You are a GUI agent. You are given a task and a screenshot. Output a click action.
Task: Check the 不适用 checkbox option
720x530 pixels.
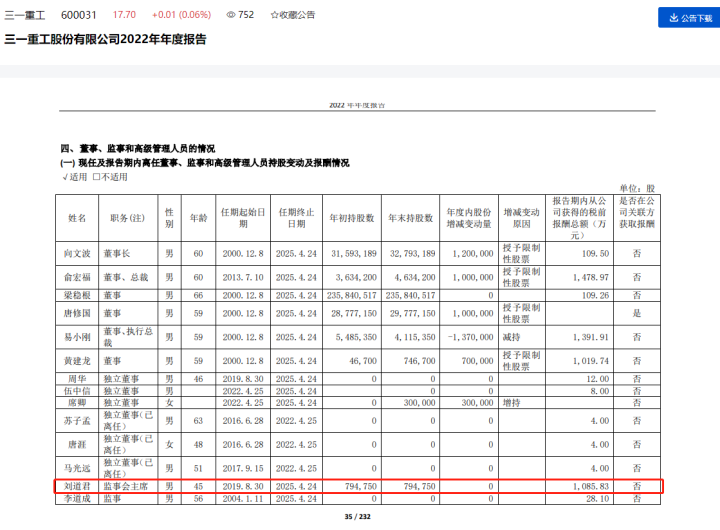pos(110,177)
